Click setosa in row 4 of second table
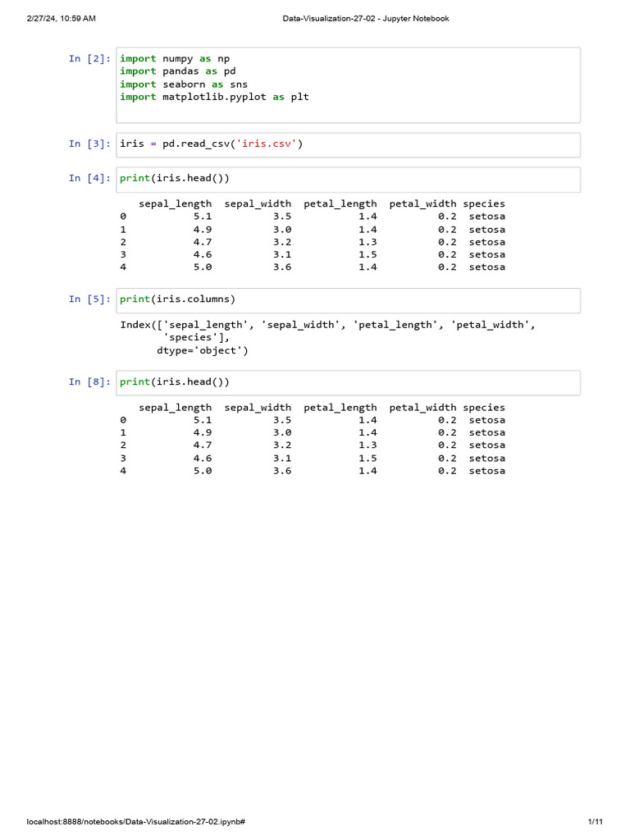The image size is (630, 840). pos(487,471)
